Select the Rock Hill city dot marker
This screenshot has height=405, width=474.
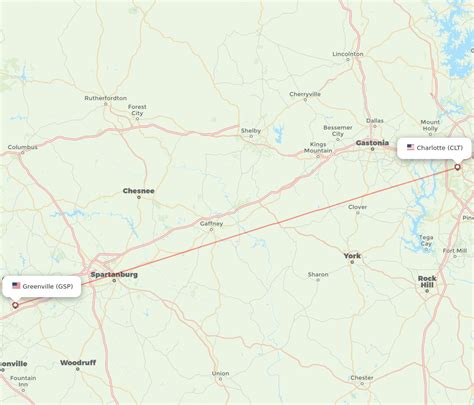tap(427, 291)
